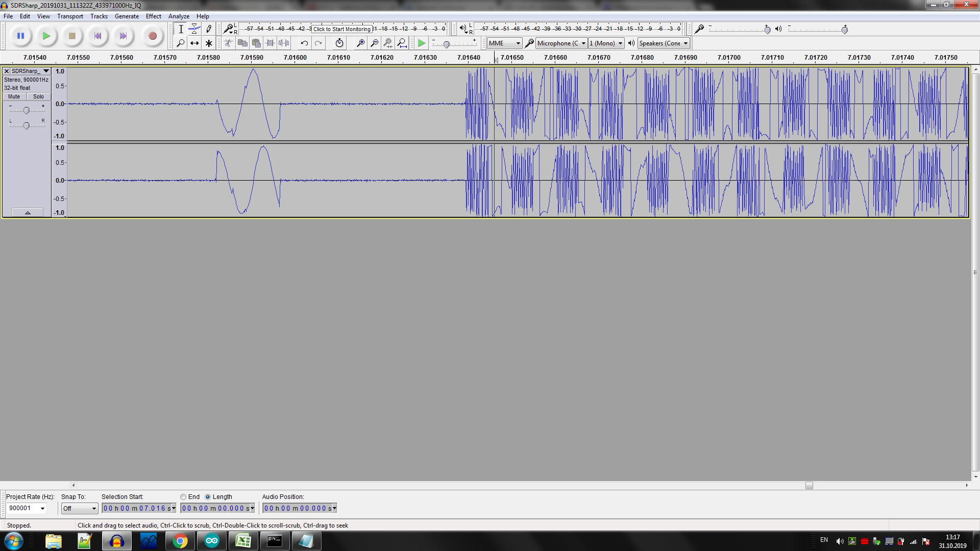
Task: Mute the SDRSharp track
Action: point(14,96)
